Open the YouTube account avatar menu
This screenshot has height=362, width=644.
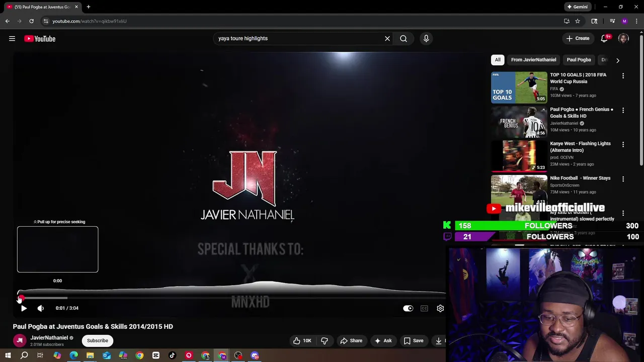point(623,39)
